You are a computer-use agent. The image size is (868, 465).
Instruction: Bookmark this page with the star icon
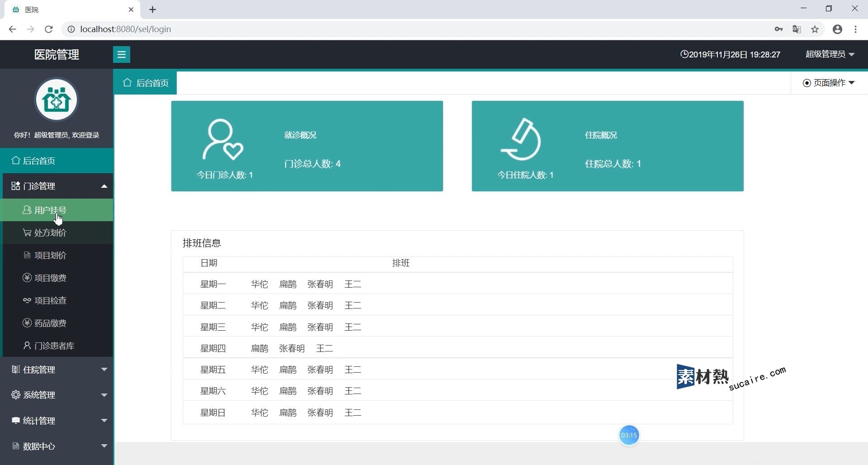click(x=815, y=29)
